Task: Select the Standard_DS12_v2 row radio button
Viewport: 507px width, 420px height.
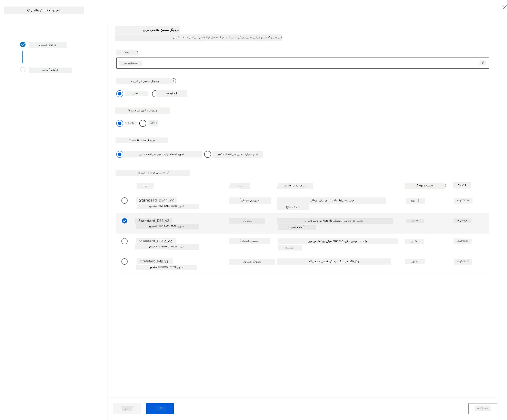Action: click(x=125, y=241)
